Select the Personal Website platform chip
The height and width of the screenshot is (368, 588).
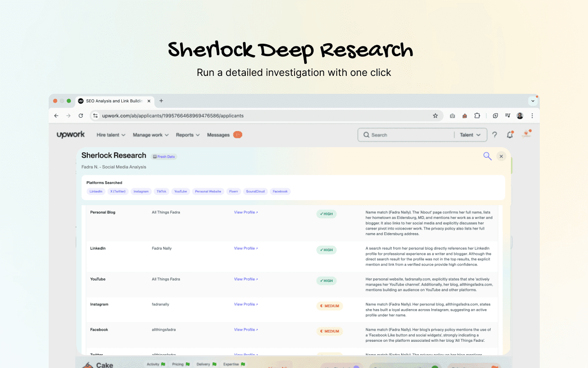coord(208,191)
